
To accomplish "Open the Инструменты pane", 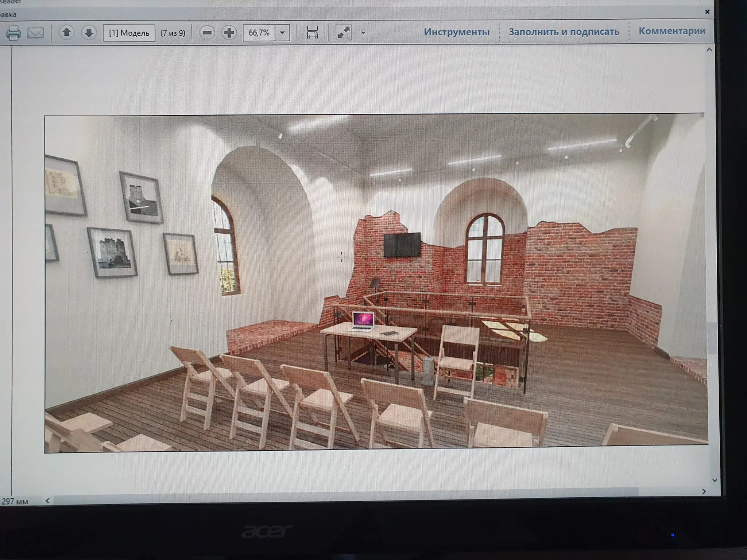I will 457,32.
